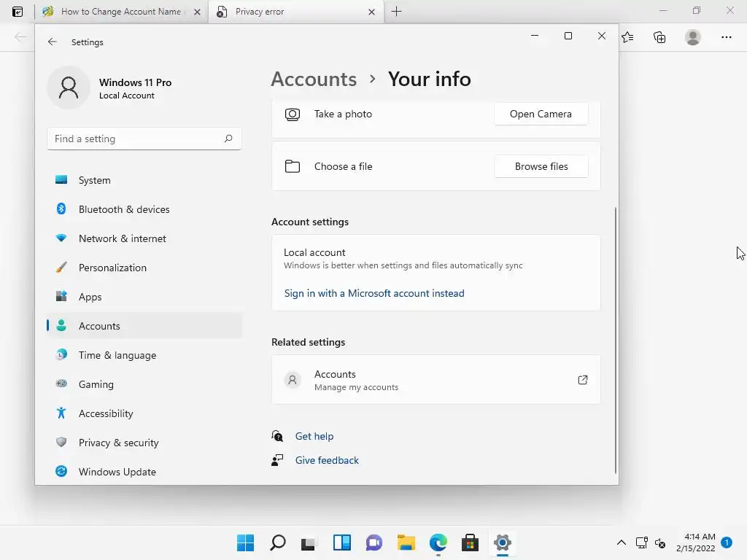Close the Privacy error tab

pyautogui.click(x=371, y=12)
